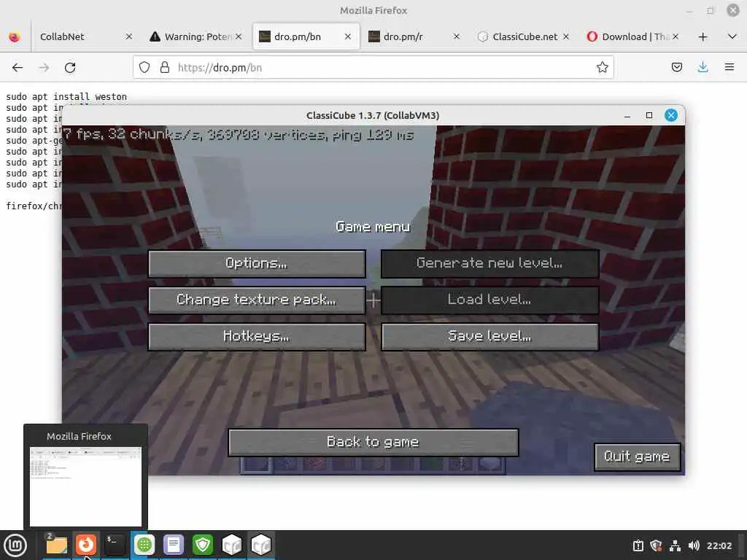The height and width of the screenshot is (560, 747).
Task: Open the Options menu in ClassiCube
Action: pyautogui.click(x=257, y=263)
